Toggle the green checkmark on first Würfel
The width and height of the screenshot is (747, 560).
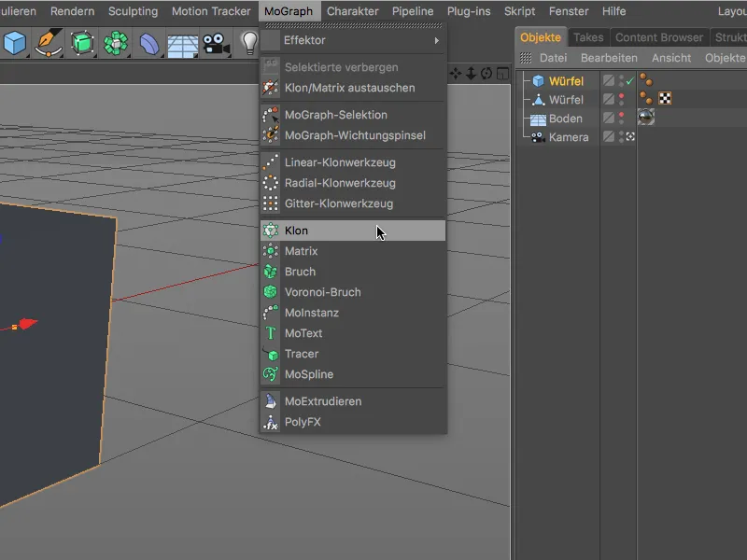(630, 81)
